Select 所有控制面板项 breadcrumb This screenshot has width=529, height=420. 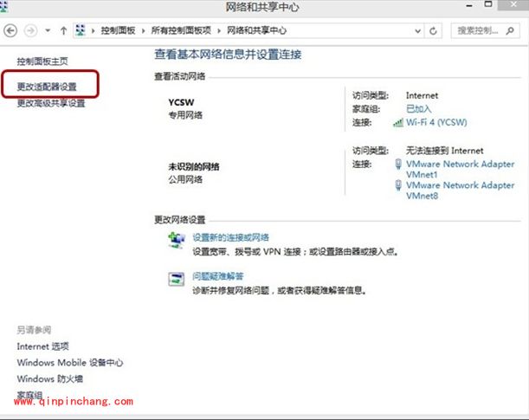click(x=181, y=30)
